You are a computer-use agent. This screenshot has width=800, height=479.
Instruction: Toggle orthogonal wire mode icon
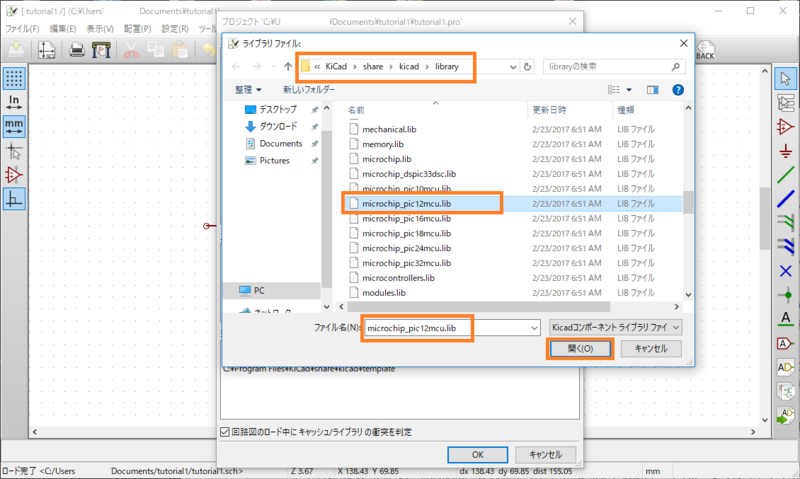click(x=14, y=199)
